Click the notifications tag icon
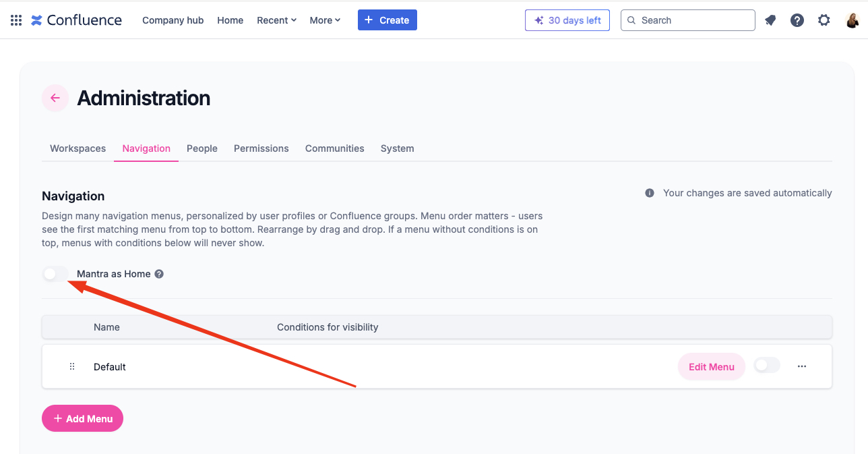 [x=770, y=20]
